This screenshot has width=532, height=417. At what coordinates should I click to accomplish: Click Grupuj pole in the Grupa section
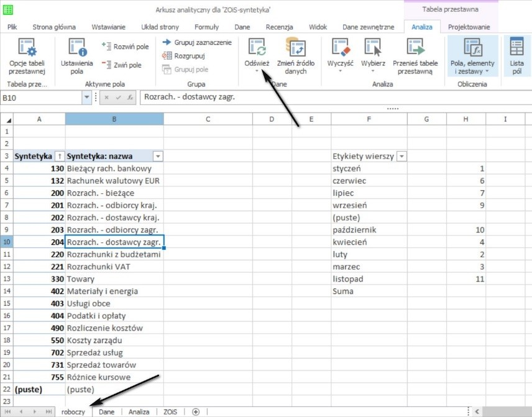[185, 70]
